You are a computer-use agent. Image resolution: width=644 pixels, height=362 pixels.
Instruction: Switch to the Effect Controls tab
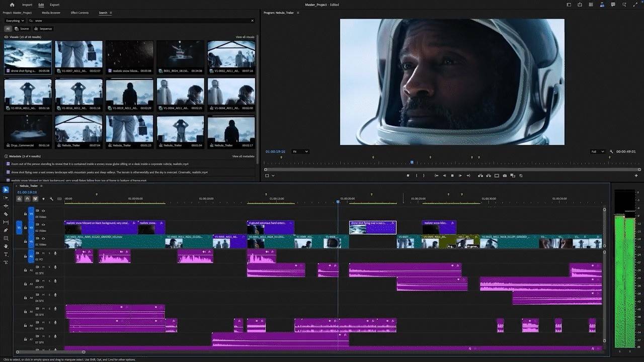[79, 13]
